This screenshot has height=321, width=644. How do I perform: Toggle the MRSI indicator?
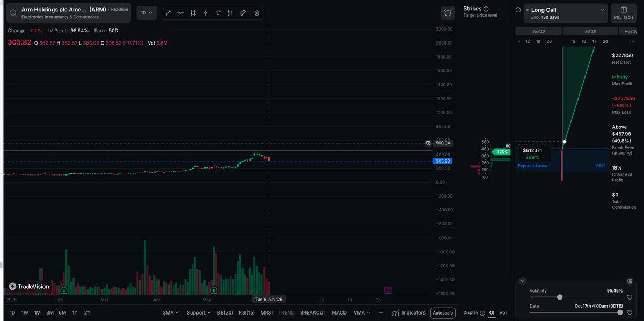(267, 313)
